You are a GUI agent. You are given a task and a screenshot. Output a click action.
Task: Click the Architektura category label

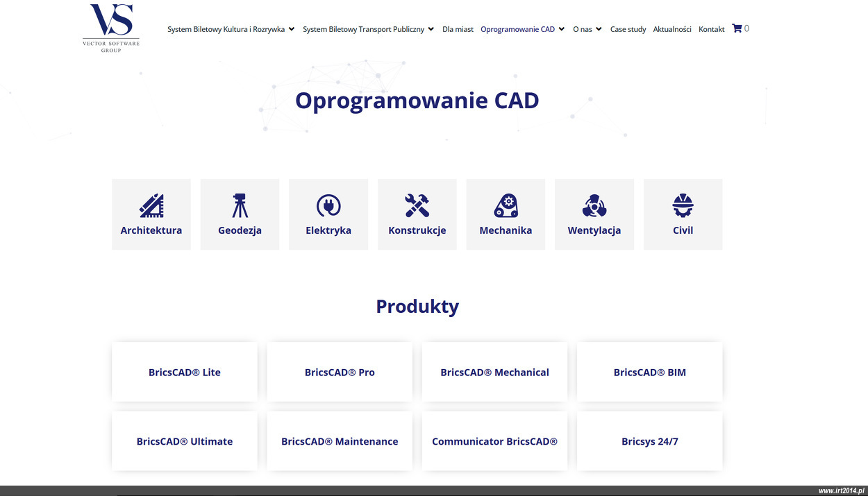(x=151, y=230)
